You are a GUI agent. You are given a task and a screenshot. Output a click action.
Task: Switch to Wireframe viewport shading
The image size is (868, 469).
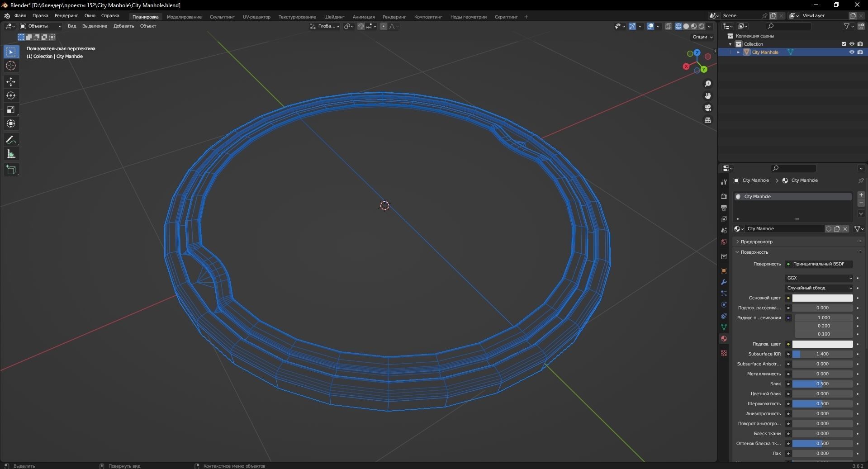[678, 26]
